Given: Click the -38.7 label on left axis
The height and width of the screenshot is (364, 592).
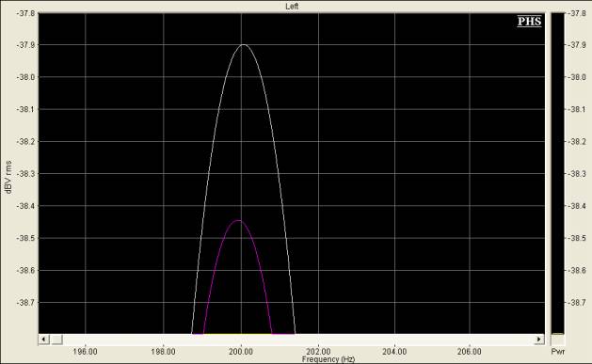Looking at the screenshot, I should click(25, 303).
